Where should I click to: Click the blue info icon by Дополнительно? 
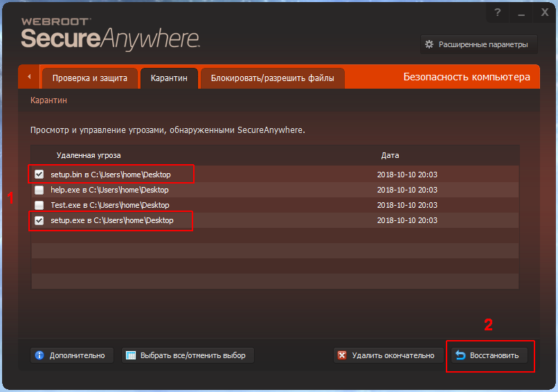[39, 355]
